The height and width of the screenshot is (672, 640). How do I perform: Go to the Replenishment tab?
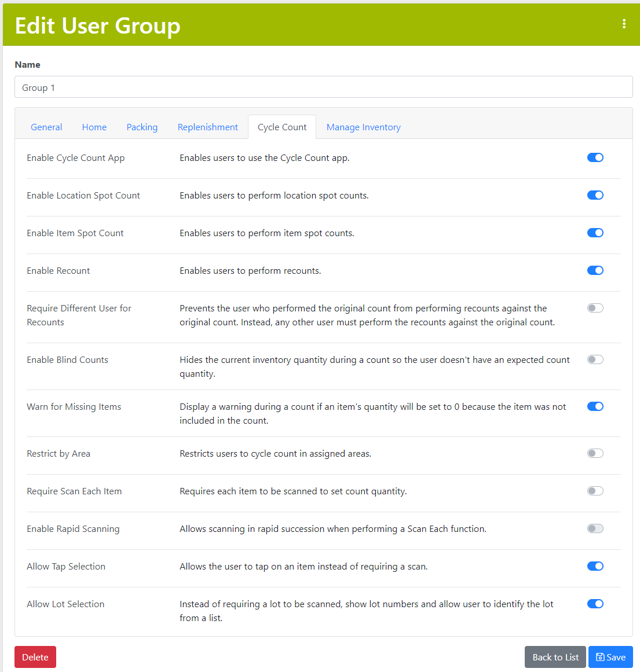tap(207, 127)
